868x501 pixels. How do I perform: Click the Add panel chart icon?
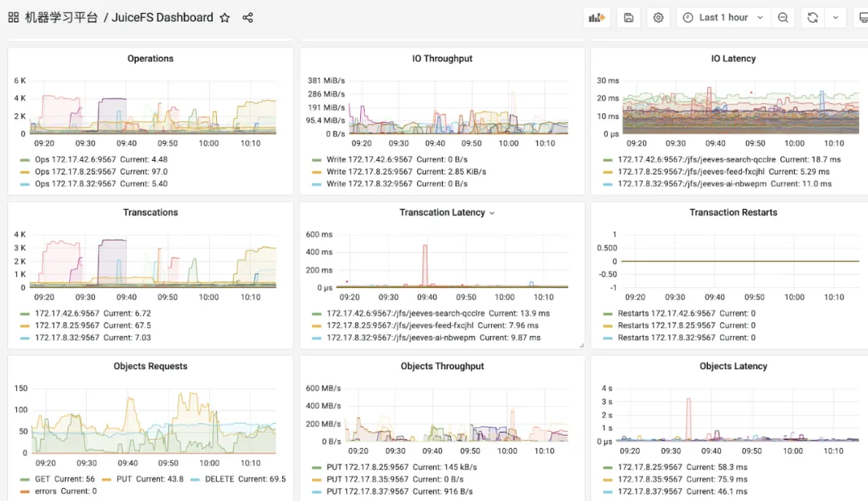(x=596, y=18)
